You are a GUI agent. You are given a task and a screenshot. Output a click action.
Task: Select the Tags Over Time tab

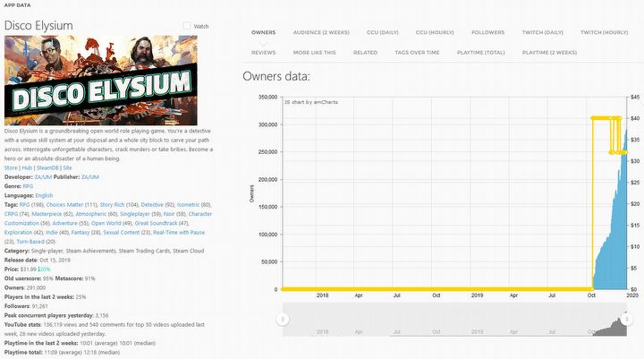tap(417, 52)
